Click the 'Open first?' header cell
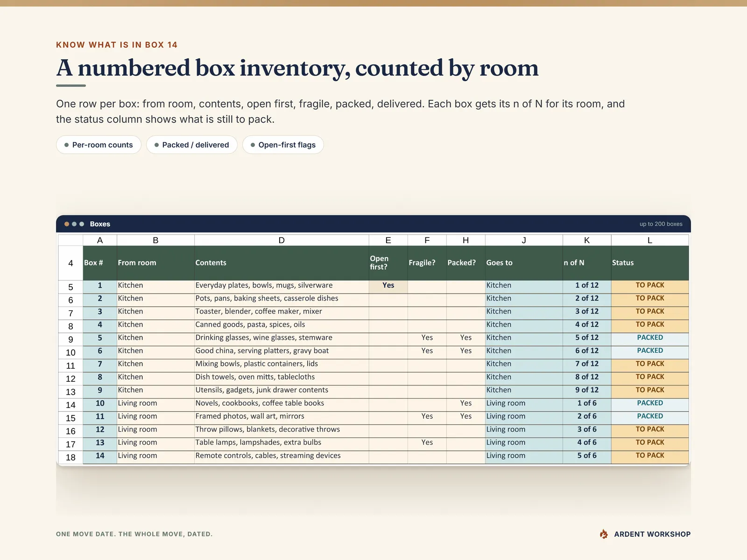 point(388,263)
